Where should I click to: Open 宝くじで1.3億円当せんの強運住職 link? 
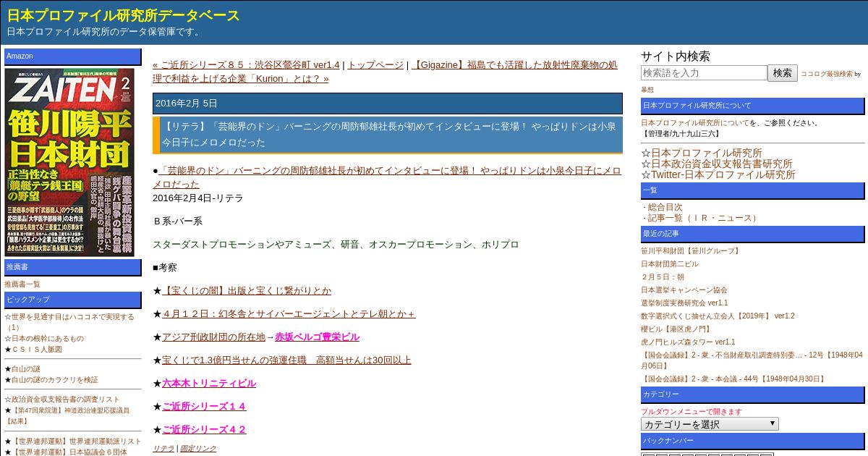click(286, 360)
